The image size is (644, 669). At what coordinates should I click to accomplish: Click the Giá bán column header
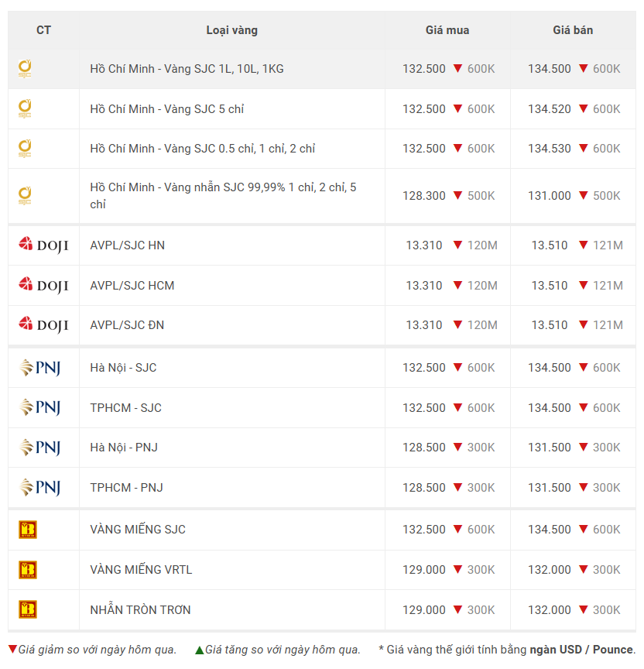tap(573, 30)
